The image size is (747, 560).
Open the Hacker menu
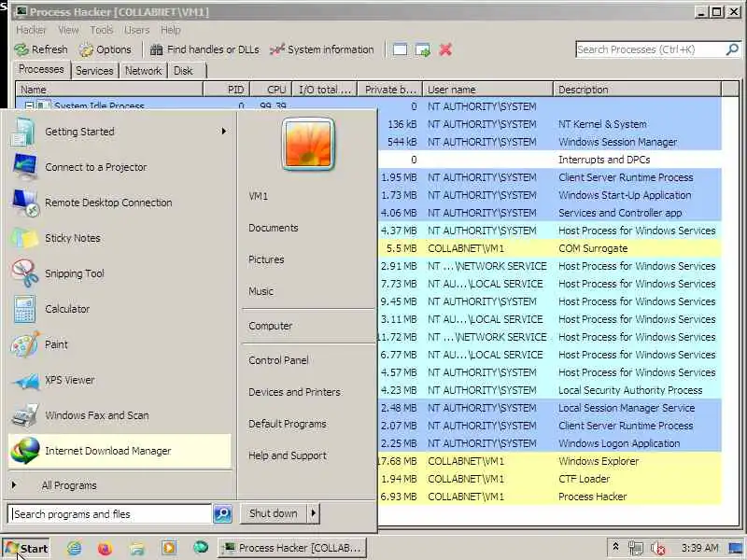pyautogui.click(x=31, y=30)
